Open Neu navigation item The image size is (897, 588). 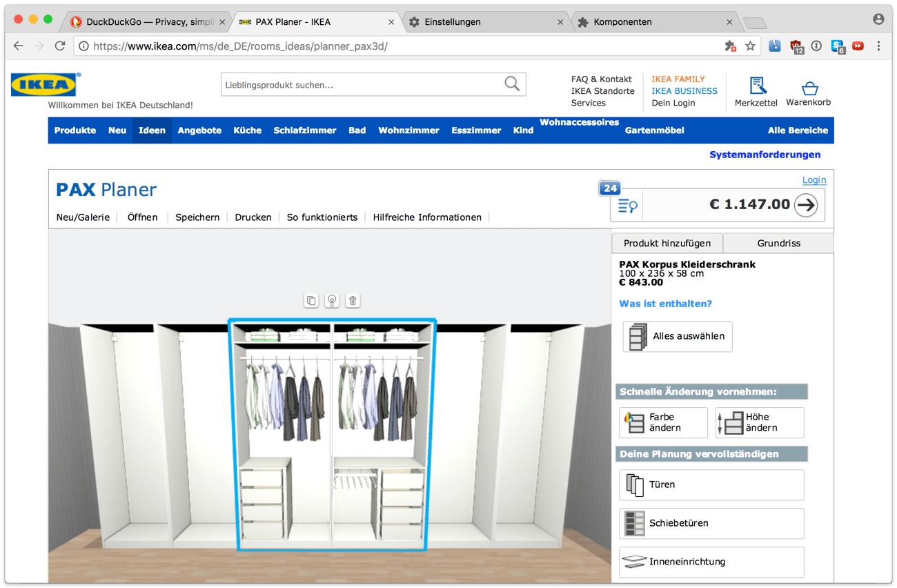117,130
